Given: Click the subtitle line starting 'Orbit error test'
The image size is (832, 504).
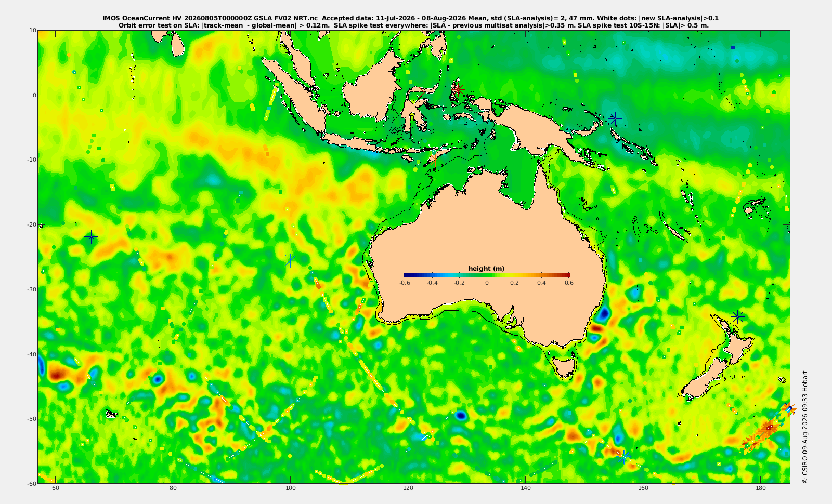Looking at the screenshot, I should (414, 25).
